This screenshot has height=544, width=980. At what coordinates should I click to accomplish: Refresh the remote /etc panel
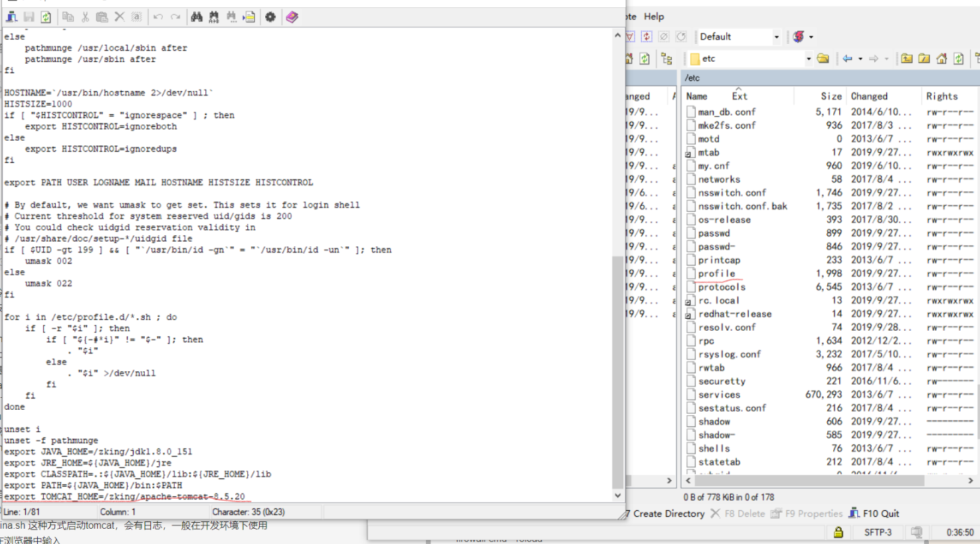pyautogui.click(x=959, y=58)
